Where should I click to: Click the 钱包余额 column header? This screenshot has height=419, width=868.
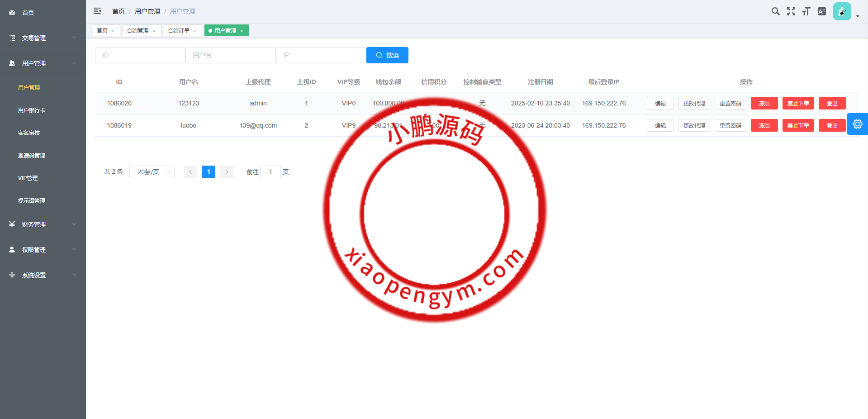tap(389, 82)
